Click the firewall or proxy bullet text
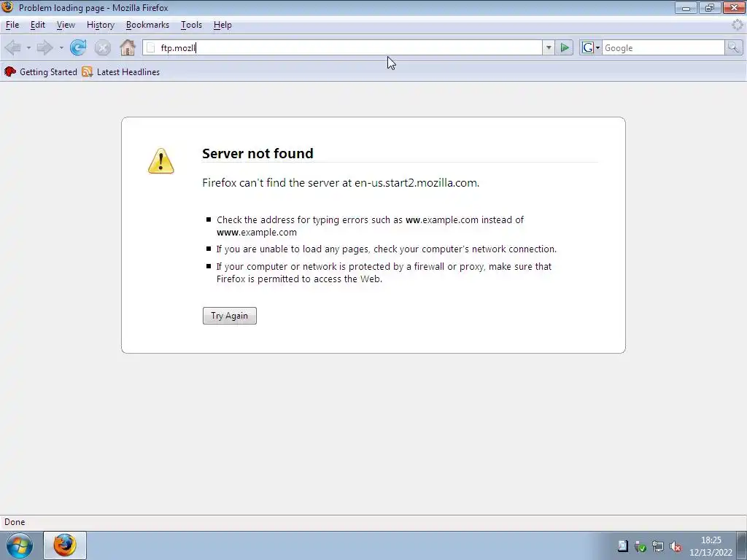 [x=384, y=273]
